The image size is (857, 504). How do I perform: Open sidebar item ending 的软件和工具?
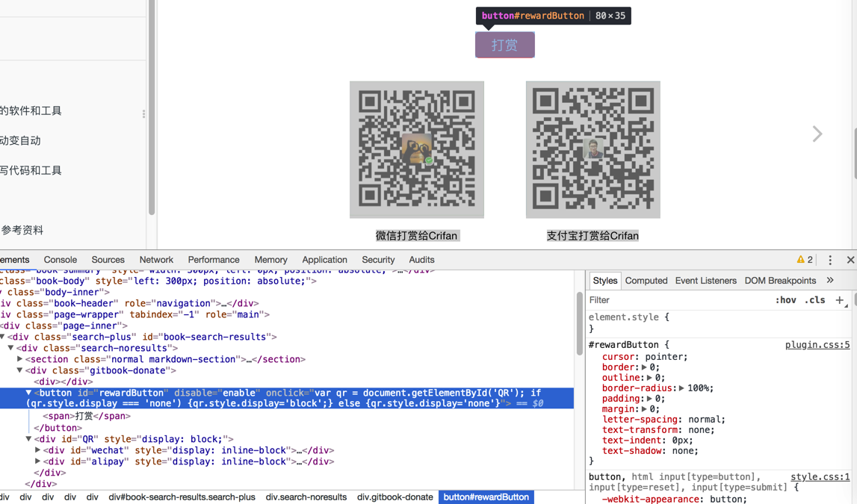click(31, 111)
